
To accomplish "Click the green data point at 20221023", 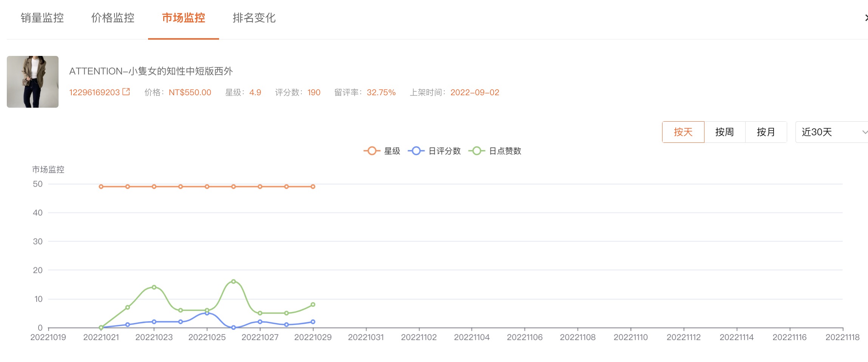I will [x=154, y=287].
